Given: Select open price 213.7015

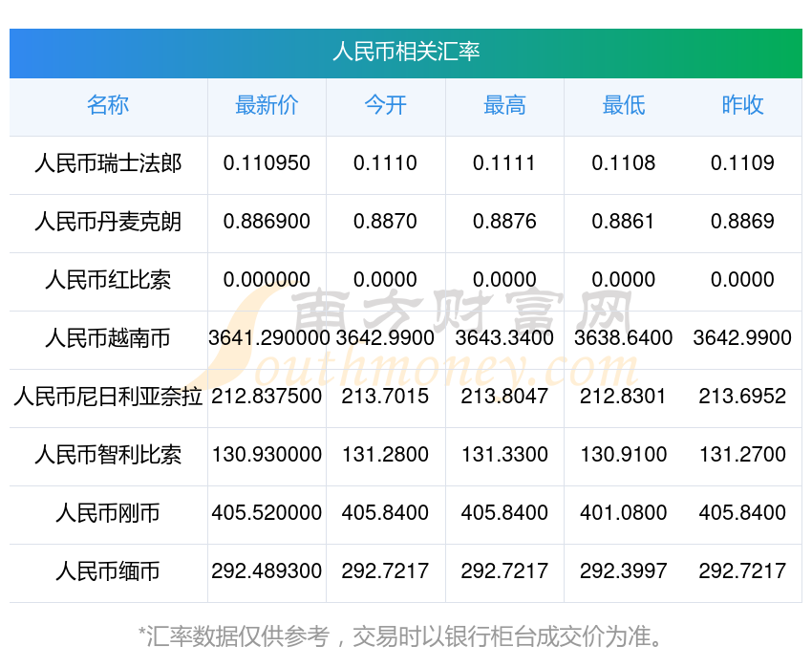Looking at the screenshot, I should pyautogui.click(x=385, y=397).
